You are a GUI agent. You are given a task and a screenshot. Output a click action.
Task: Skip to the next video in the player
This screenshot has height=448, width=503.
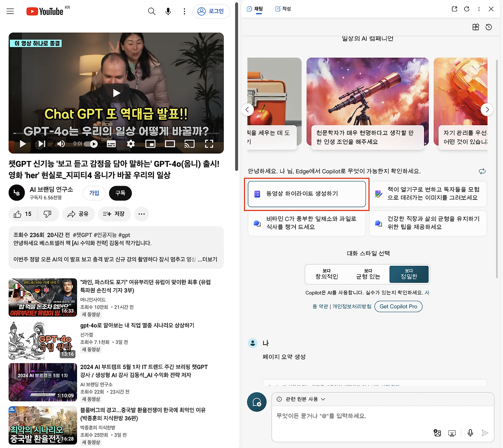(x=42, y=144)
